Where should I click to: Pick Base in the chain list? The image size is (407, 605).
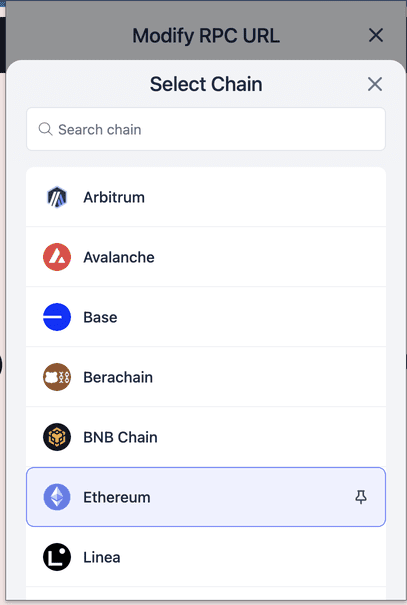(x=100, y=317)
